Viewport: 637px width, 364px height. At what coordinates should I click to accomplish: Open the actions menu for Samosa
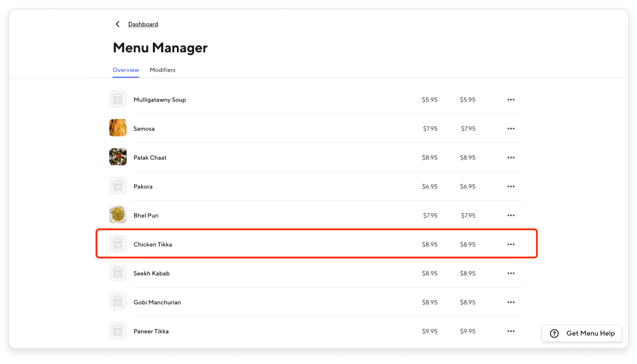tap(511, 128)
